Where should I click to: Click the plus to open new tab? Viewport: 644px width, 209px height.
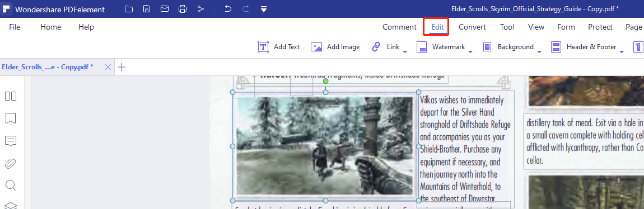[122, 67]
